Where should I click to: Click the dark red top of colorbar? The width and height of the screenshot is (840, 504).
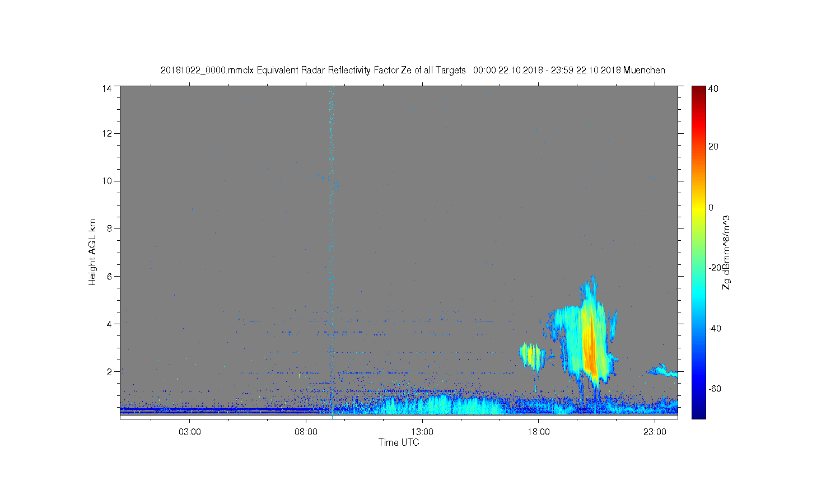click(x=698, y=91)
